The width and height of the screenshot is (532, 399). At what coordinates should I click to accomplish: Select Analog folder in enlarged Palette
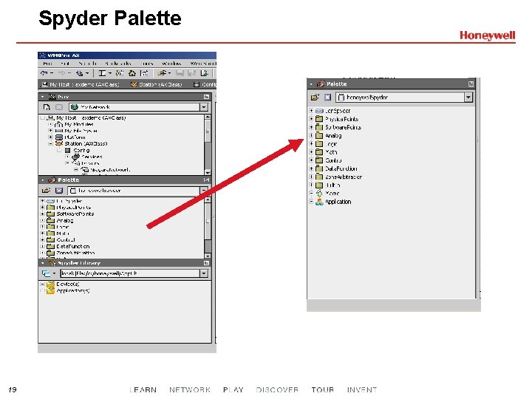click(x=333, y=136)
